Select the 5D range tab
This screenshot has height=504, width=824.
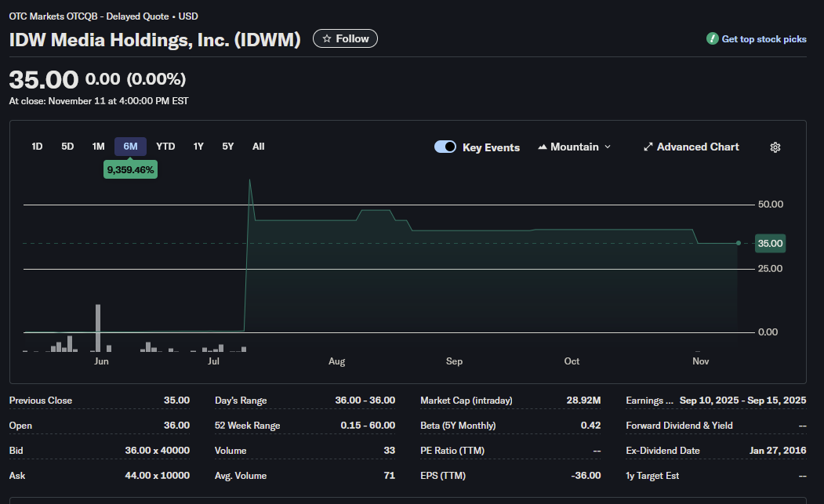67,147
